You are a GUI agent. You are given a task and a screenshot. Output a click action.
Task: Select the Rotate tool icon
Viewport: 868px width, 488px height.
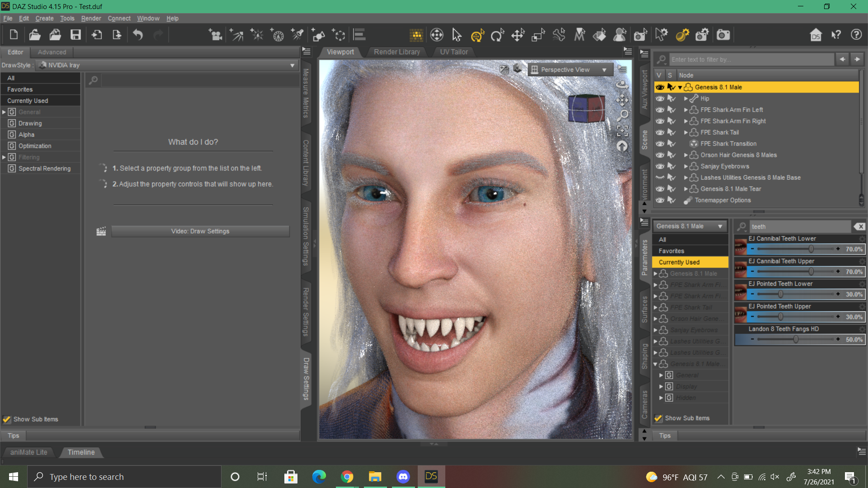[x=497, y=35]
